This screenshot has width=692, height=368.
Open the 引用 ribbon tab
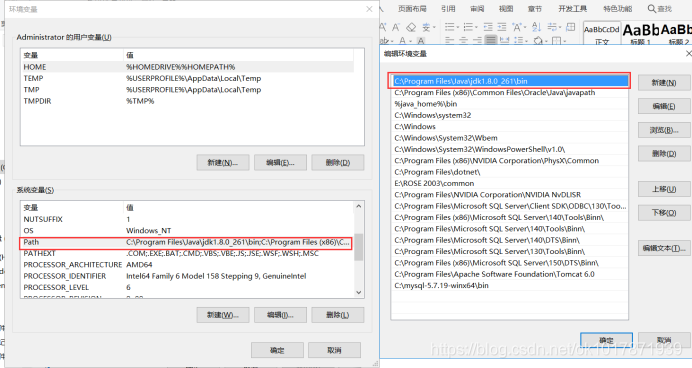tap(448, 9)
